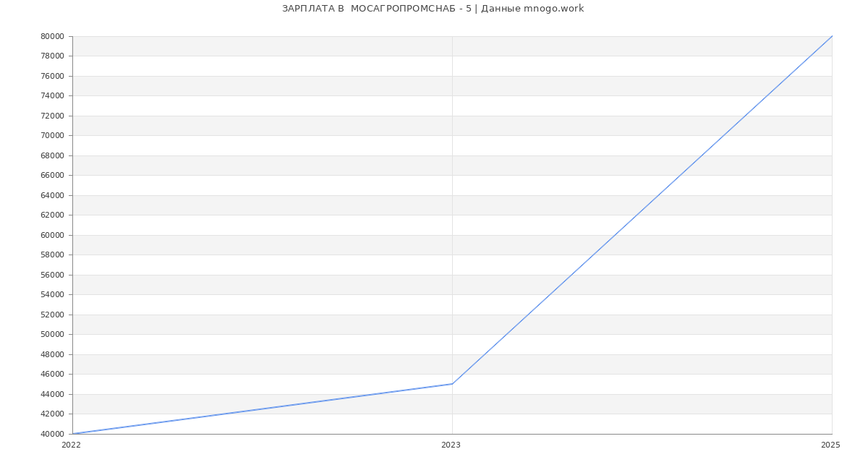Click the 46000 y-axis label
The height and width of the screenshot is (470, 868).
pyautogui.click(x=52, y=374)
